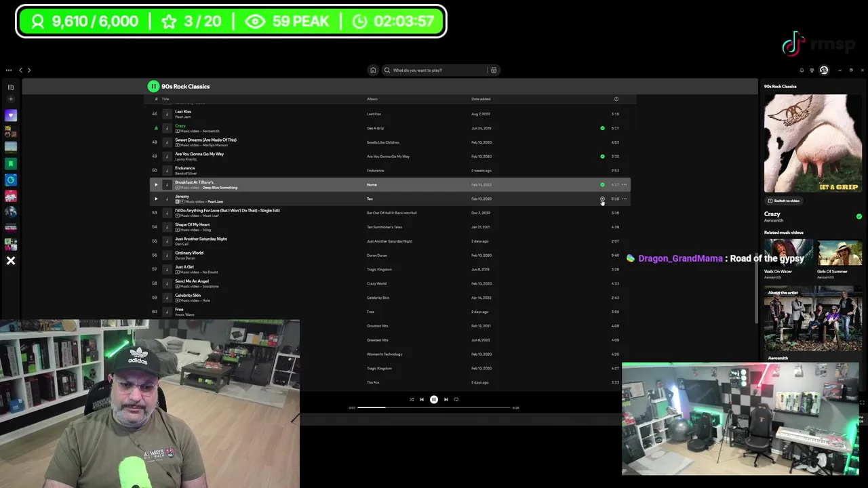Select Just Another Saturday Night track
This screenshot has width=868, height=488.
click(201, 239)
